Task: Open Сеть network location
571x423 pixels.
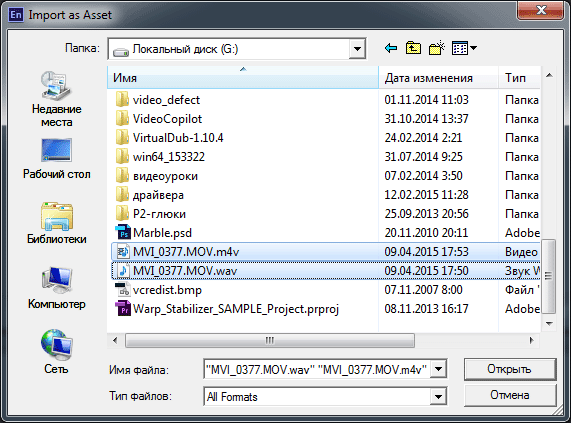Action: click(56, 352)
